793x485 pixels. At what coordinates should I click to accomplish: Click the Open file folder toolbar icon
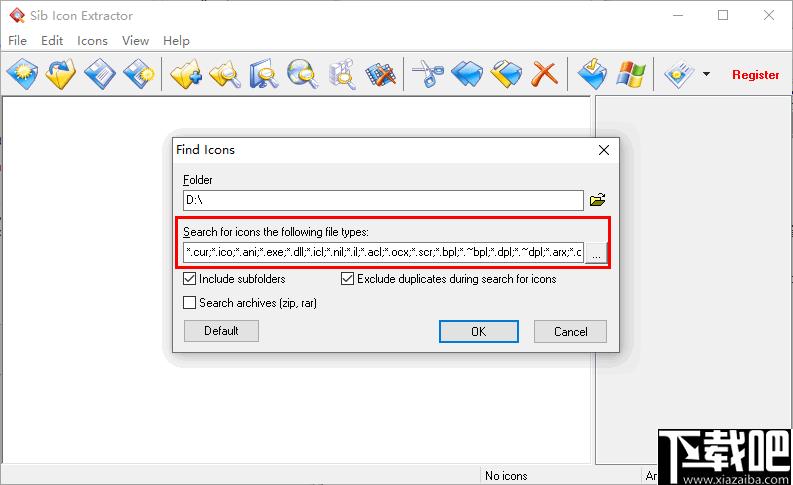pyautogui.click(x=61, y=74)
